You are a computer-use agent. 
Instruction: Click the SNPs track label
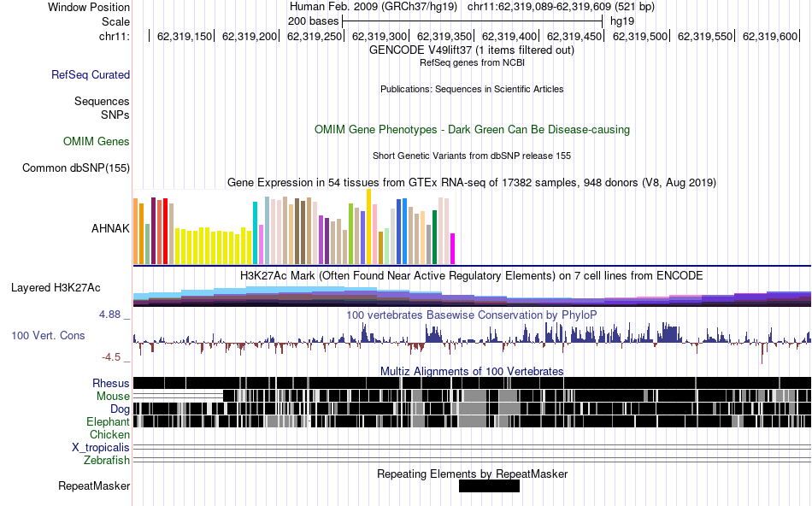point(115,115)
